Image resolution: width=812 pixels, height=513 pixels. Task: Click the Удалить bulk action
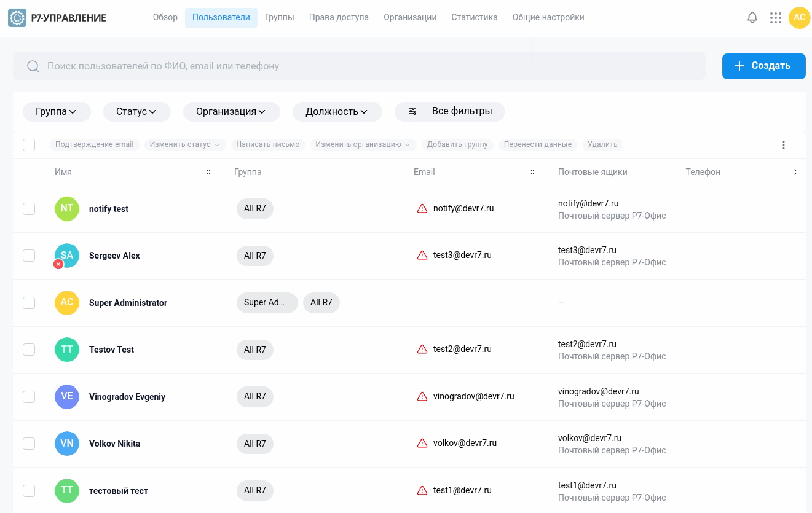pyautogui.click(x=602, y=145)
